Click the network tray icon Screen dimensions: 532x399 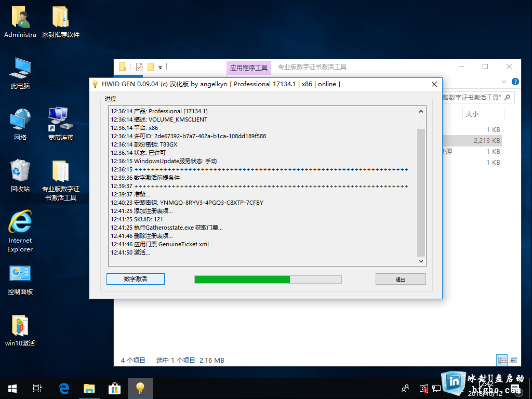pyautogui.click(x=436, y=389)
